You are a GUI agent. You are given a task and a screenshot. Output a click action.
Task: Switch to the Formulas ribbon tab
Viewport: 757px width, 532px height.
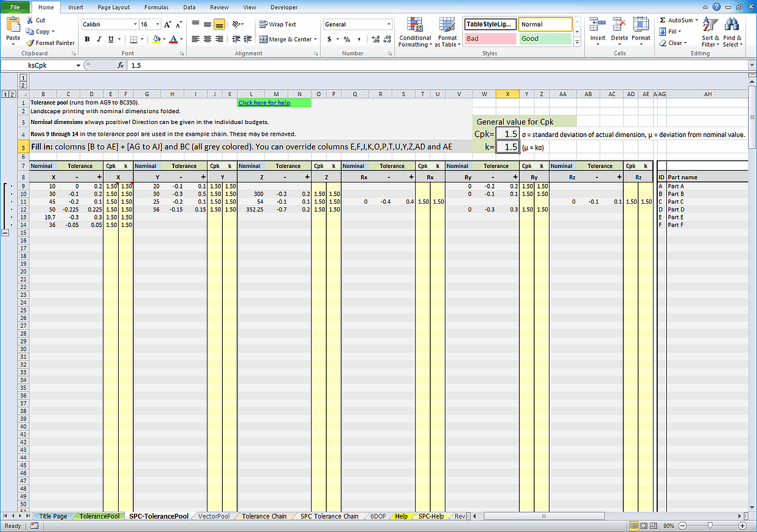point(156,7)
